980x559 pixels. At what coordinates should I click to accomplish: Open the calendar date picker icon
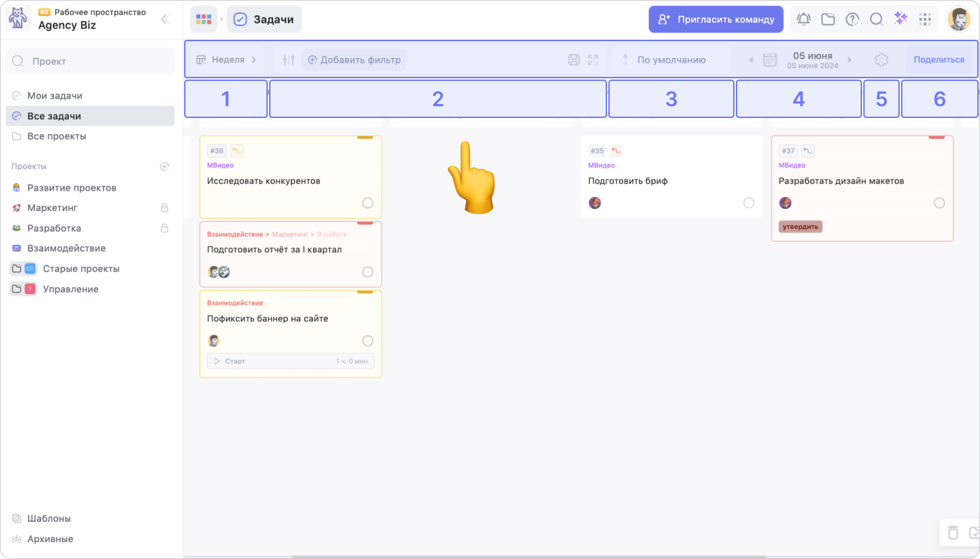[770, 60]
